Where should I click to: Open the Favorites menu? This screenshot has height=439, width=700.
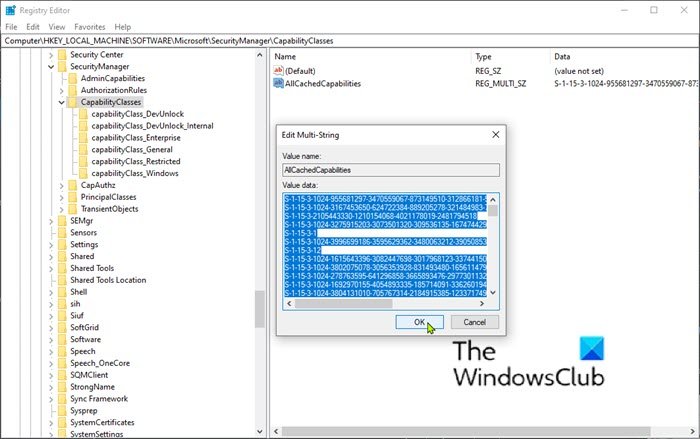[90, 27]
